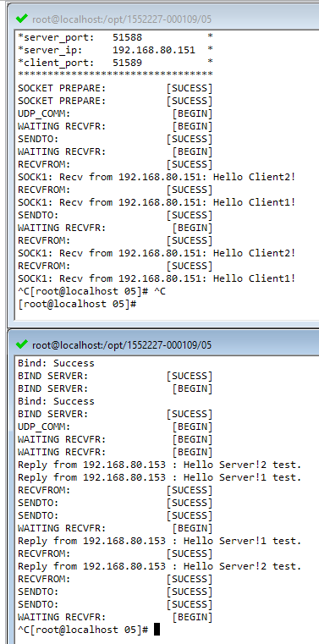Click the empty prompt line in upper terminal
This screenshot has width=319, height=644.
[77, 304]
